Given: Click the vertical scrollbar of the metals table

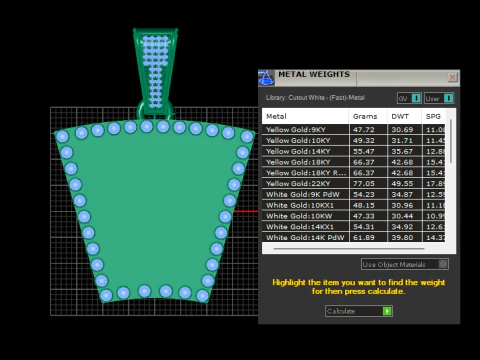Looking at the screenshot, I should point(451,142).
